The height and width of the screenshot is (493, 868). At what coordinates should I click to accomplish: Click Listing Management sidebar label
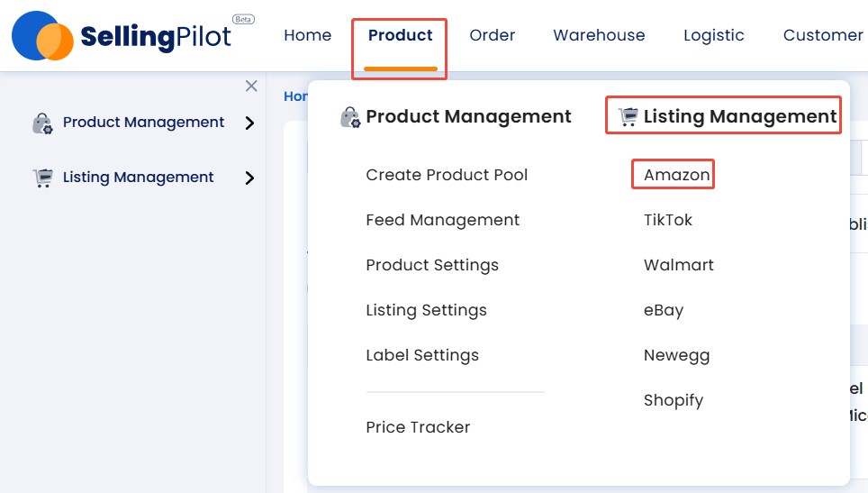pyautogui.click(x=138, y=178)
